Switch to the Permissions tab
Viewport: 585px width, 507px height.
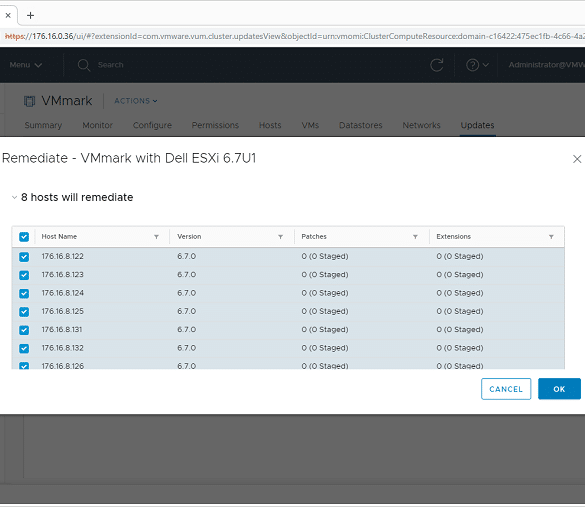pos(215,125)
